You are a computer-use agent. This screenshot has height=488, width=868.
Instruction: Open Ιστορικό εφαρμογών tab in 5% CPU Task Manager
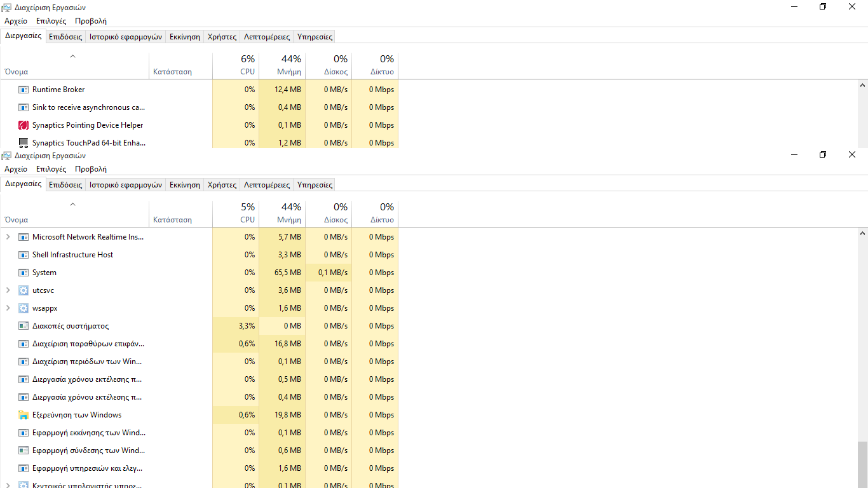(126, 185)
